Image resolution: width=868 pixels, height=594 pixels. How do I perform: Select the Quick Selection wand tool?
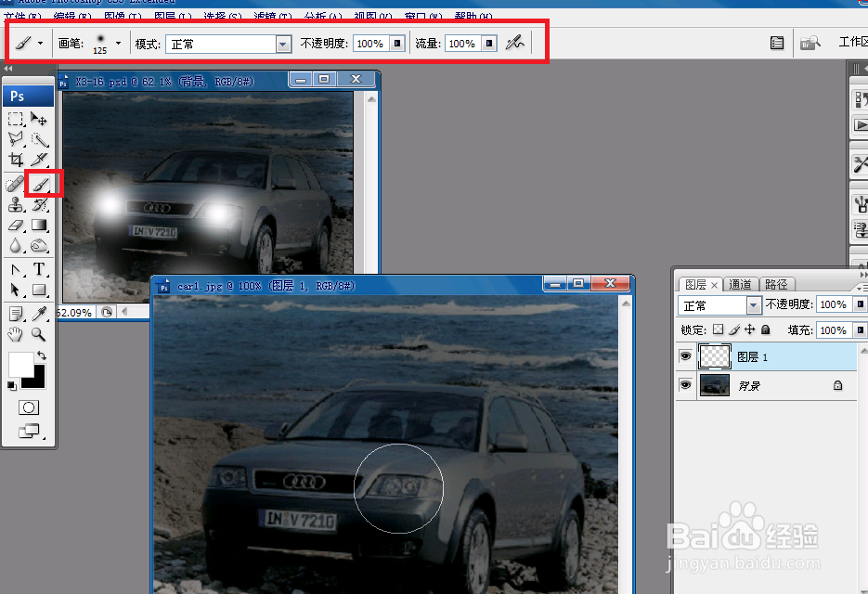39,139
